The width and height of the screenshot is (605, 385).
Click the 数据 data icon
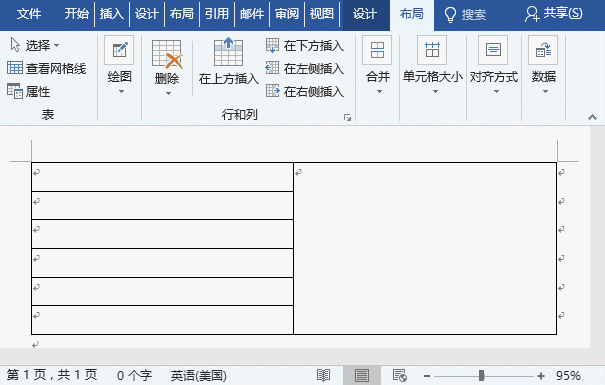[x=543, y=50]
